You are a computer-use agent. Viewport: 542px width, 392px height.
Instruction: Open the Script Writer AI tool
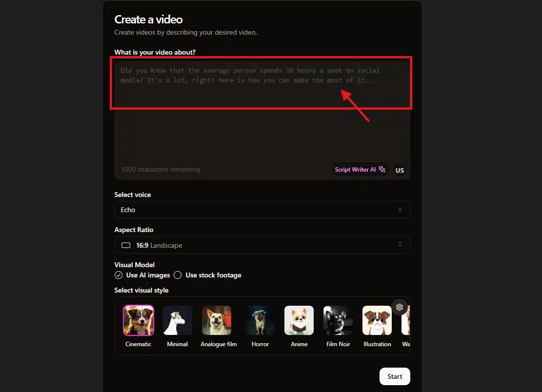360,170
